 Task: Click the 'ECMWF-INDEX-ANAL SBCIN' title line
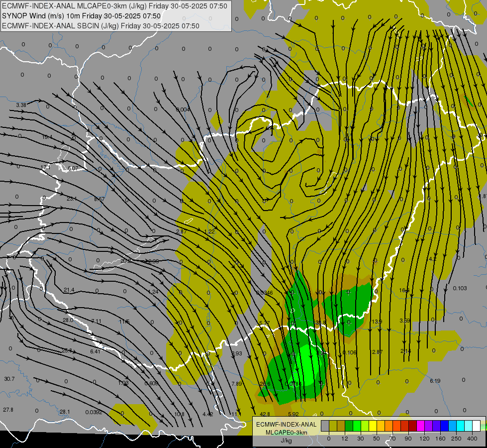pyautogui.click(x=100, y=26)
